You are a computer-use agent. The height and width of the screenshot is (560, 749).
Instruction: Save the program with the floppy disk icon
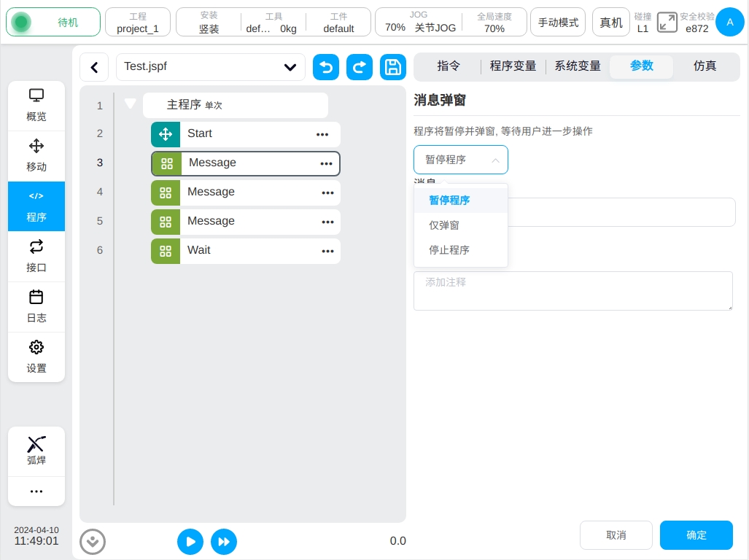point(393,67)
